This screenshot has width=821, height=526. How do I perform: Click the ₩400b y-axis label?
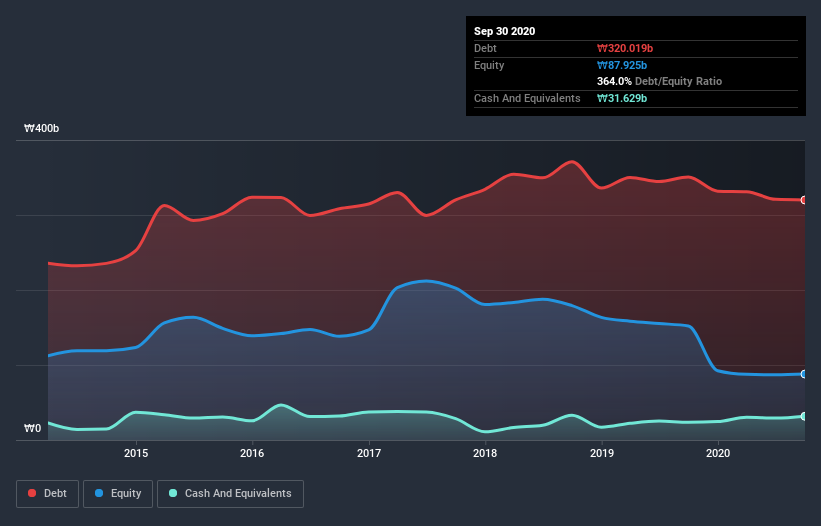[x=41, y=128]
